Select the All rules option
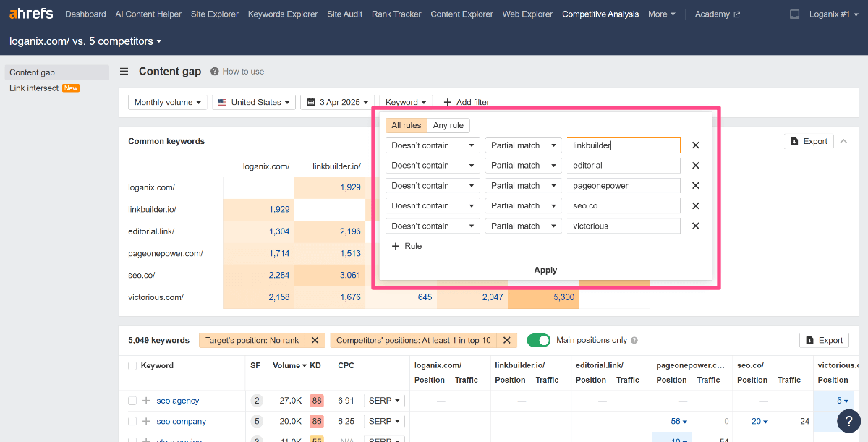This screenshot has height=442, width=868. point(406,125)
